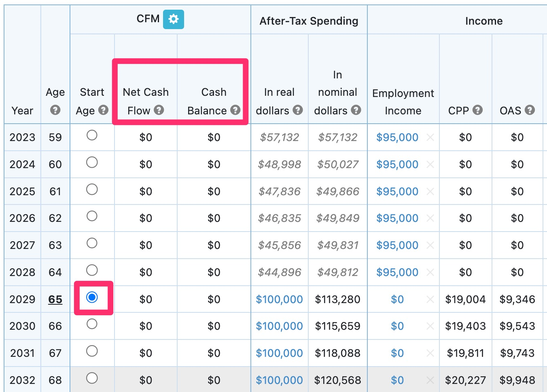The height and width of the screenshot is (392, 547).
Task: Select Start Age radio for year 2023
Action: pos(92,136)
